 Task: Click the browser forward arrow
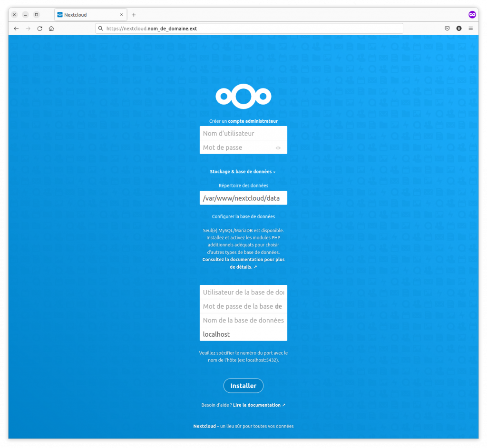coord(28,29)
